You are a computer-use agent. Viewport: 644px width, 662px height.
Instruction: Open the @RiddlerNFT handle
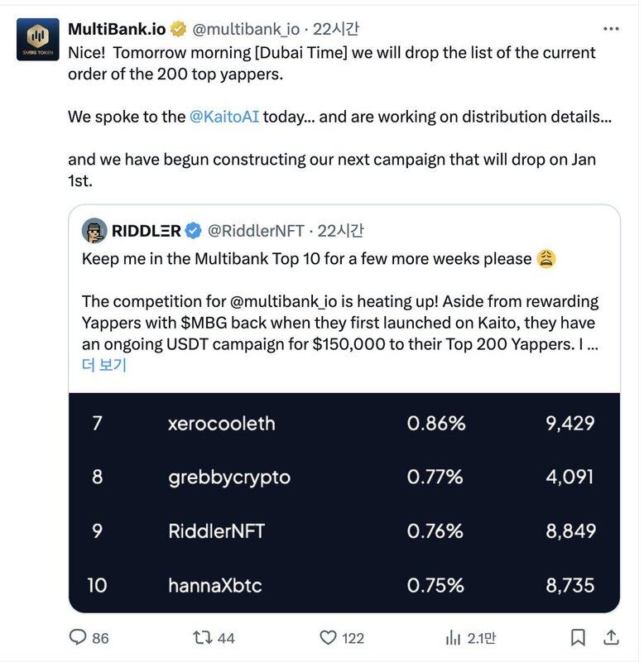click(255, 231)
